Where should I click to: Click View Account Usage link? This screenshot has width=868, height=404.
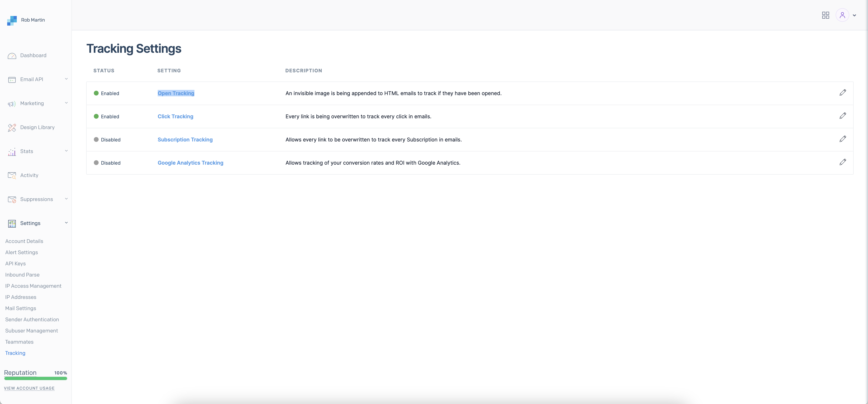(x=29, y=388)
